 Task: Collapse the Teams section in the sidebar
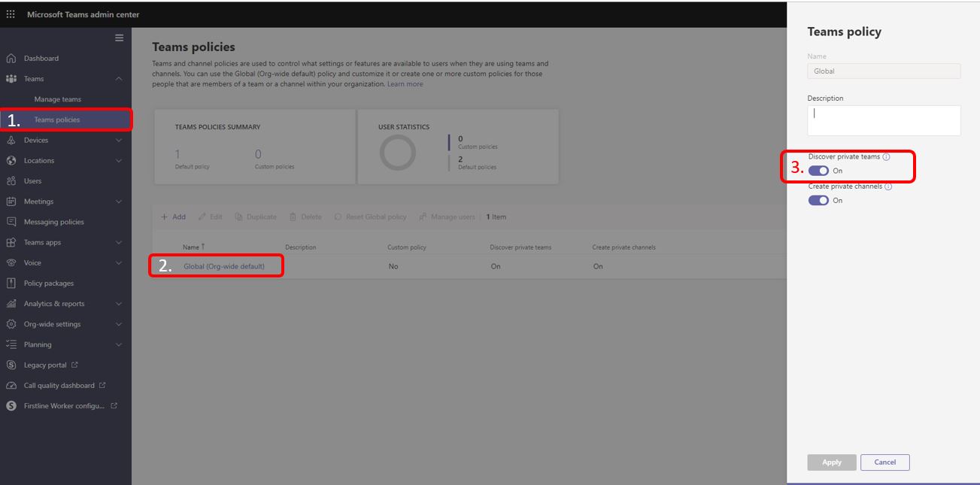pos(119,78)
